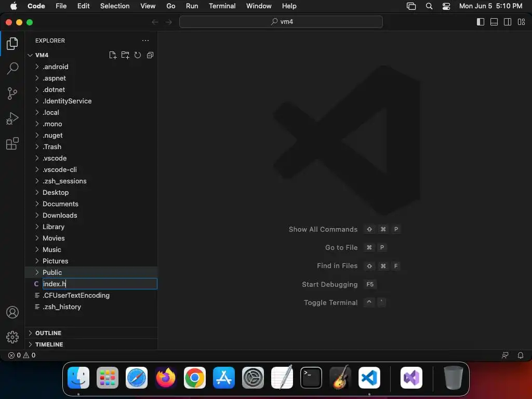Collapse all folders in explorer

(150, 55)
